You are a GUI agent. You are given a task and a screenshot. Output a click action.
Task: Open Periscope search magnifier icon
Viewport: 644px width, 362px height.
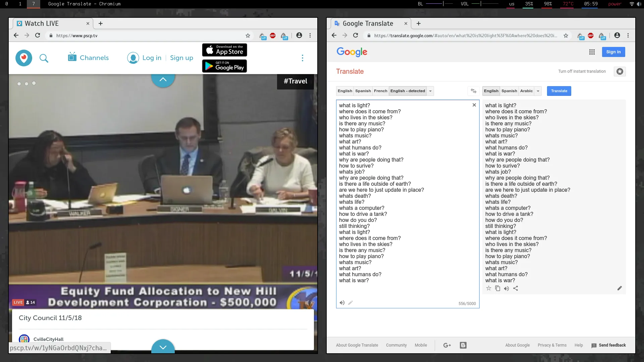pyautogui.click(x=44, y=58)
